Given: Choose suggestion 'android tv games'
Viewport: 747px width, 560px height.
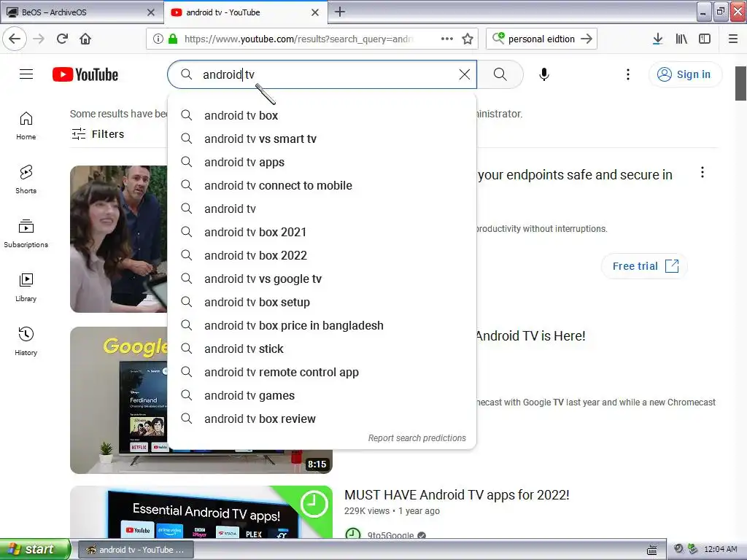Looking at the screenshot, I should click(322, 395).
